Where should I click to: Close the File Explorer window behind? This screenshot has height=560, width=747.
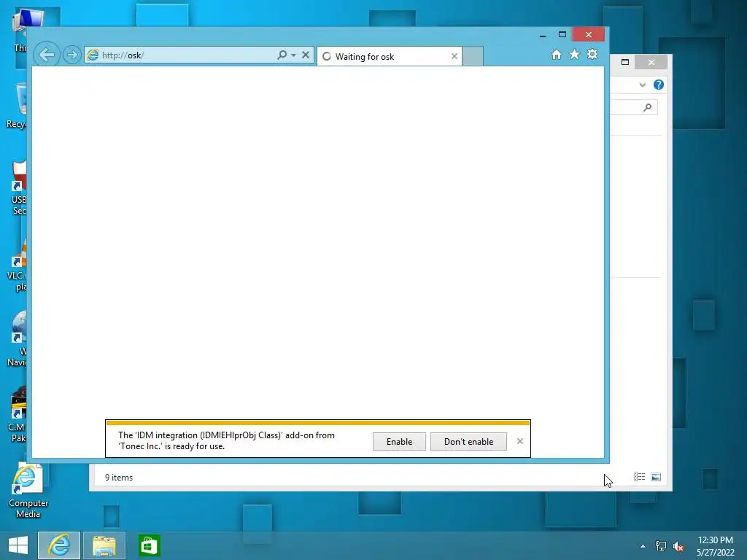pos(651,63)
